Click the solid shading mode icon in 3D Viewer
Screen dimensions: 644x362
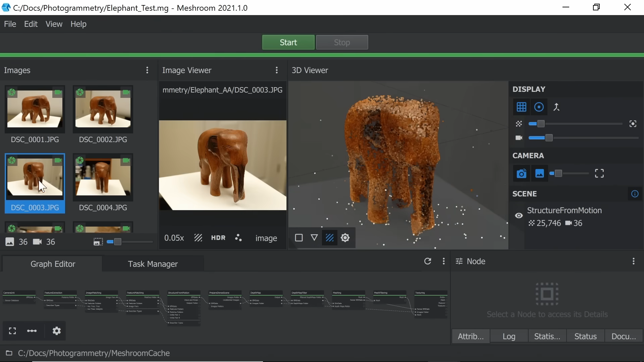pos(299,238)
